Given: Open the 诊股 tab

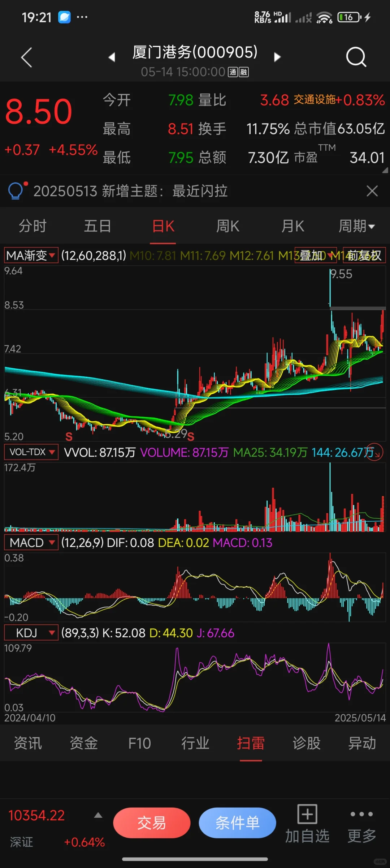Looking at the screenshot, I should [307, 743].
